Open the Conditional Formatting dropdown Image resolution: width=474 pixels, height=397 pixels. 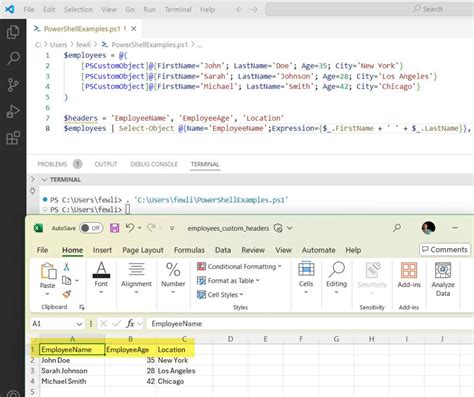[x=239, y=267]
